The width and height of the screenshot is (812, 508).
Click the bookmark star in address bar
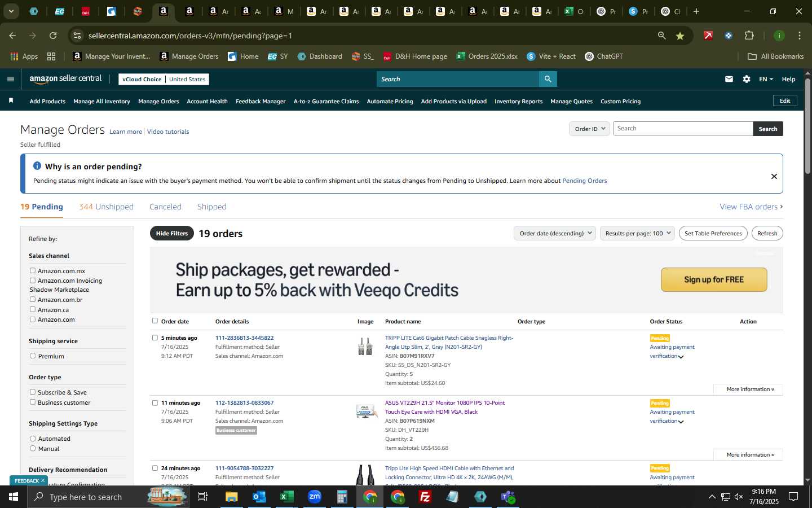pos(680,36)
